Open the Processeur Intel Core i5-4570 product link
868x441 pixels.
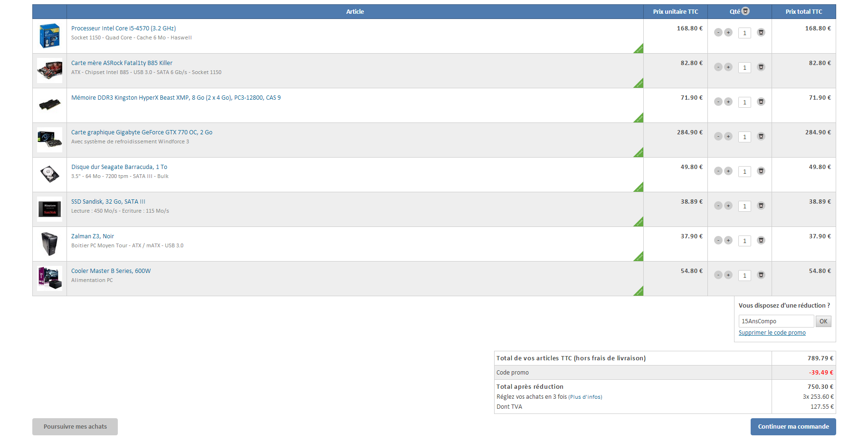pyautogui.click(x=124, y=28)
